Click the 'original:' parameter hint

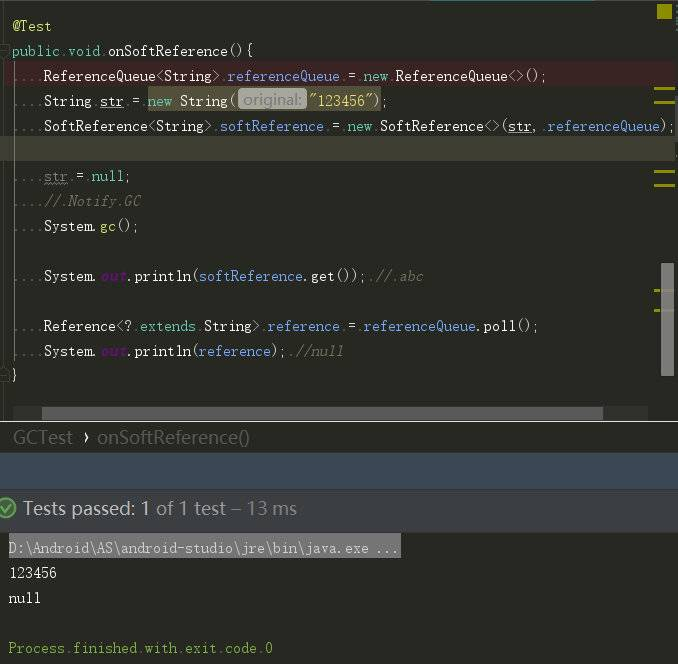pos(272,100)
